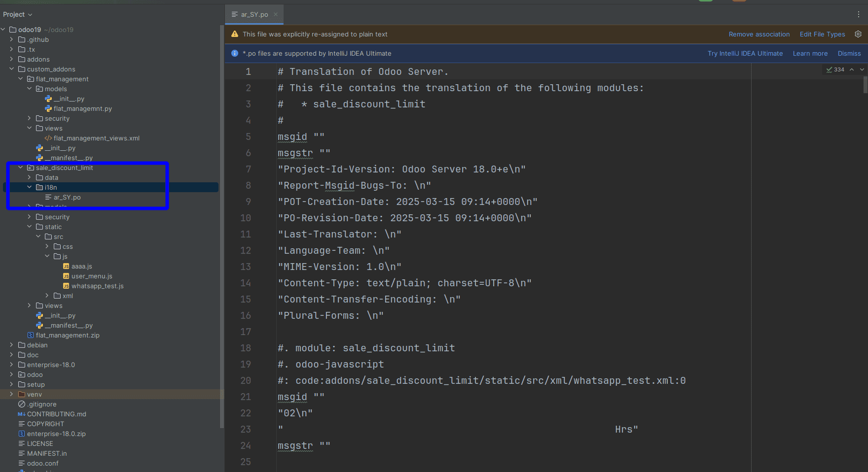Screen dimensions: 868x472
Task: Click Try IntelliJ IDEA Ultimate link
Action: point(745,53)
